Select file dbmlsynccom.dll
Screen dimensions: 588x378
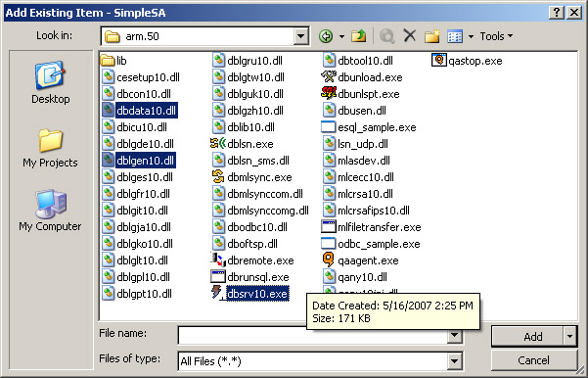click(x=257, y=194)
